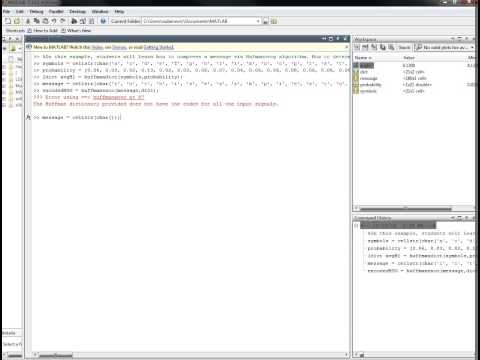Select 'encodedMSG =' line in Command History

pos(421,271)
